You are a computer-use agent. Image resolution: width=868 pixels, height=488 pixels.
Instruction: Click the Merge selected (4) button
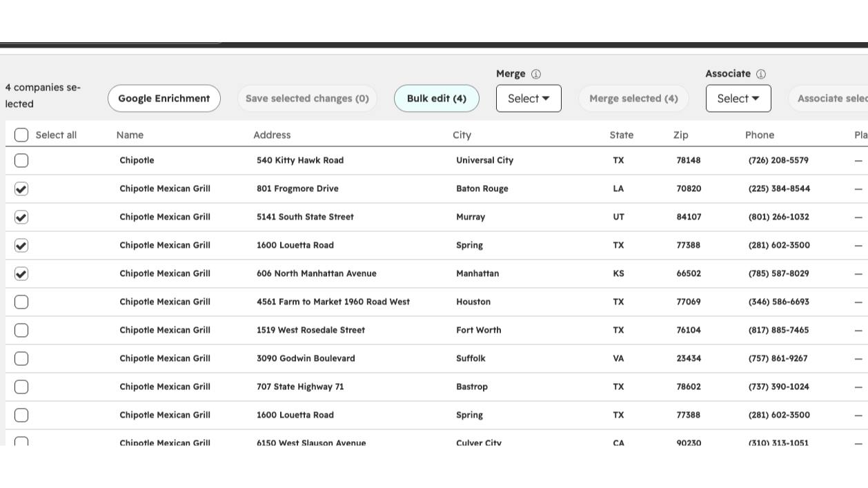(x=633, y=98)
